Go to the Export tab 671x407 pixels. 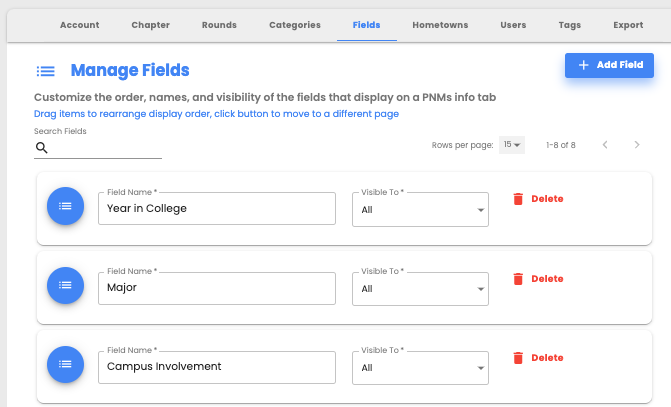pyautogui.click(x=628, y=25)
